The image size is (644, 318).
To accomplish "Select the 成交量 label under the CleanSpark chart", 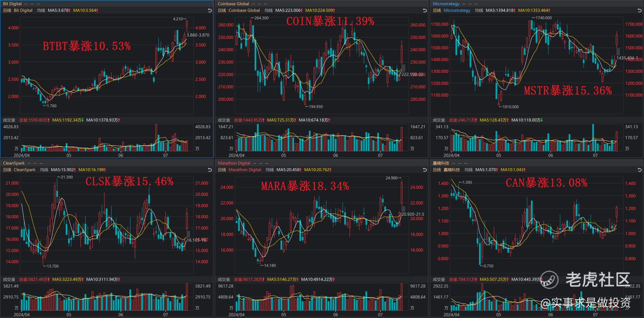I will [x=9, y=280].
